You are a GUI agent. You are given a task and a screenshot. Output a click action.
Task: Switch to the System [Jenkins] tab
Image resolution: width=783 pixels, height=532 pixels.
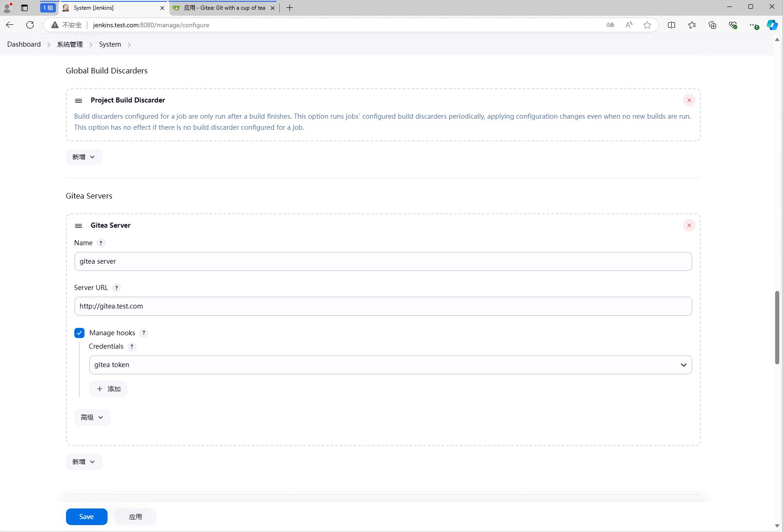(114, 8)
